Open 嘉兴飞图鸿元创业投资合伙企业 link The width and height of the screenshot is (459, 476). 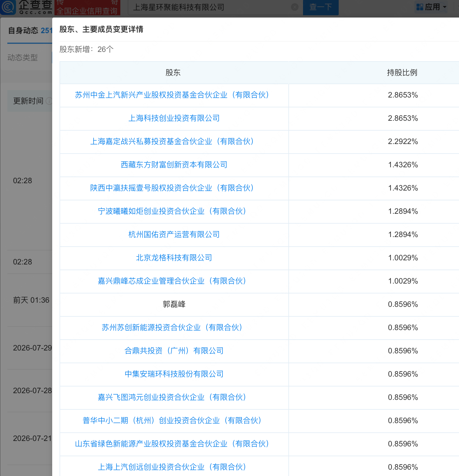[172, 397]
